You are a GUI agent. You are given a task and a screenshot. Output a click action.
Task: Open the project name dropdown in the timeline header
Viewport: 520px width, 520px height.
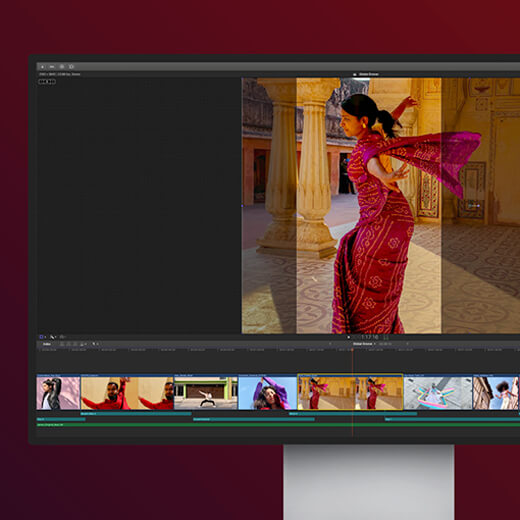364,344
